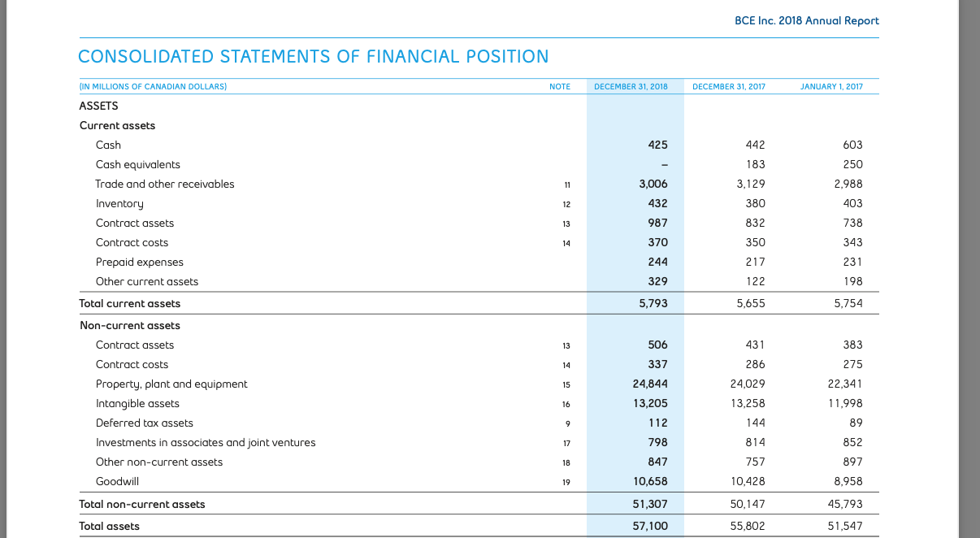Select Cash 2018 value 425
980x538 pixels.
pos(658,145)
